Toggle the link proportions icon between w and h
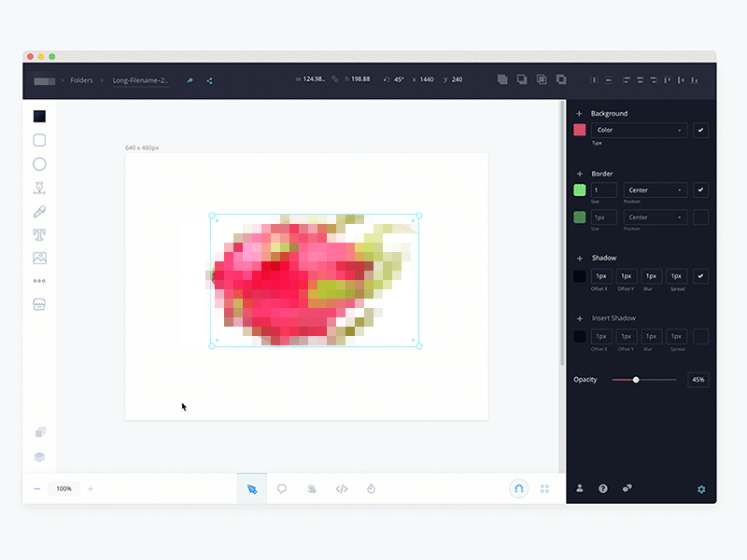The width and height of the screenshot is (747, 560). [x=335, y=79]
